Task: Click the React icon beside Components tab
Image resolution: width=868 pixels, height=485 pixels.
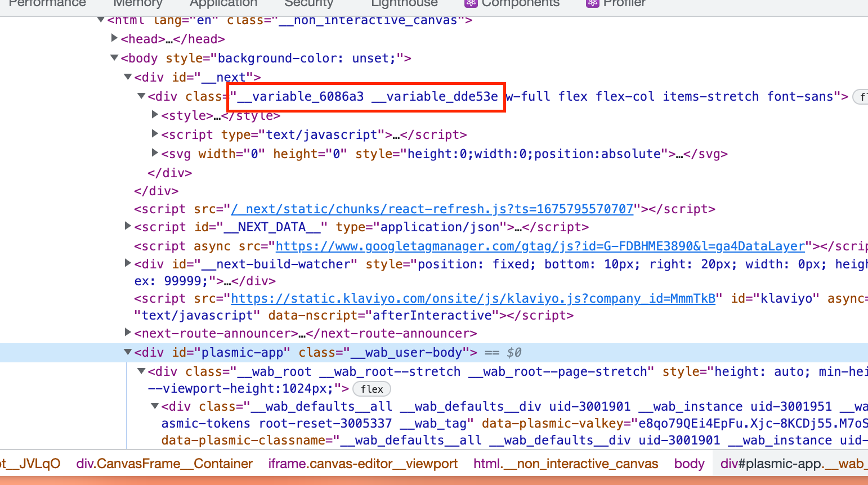Action: coord(471,3)
